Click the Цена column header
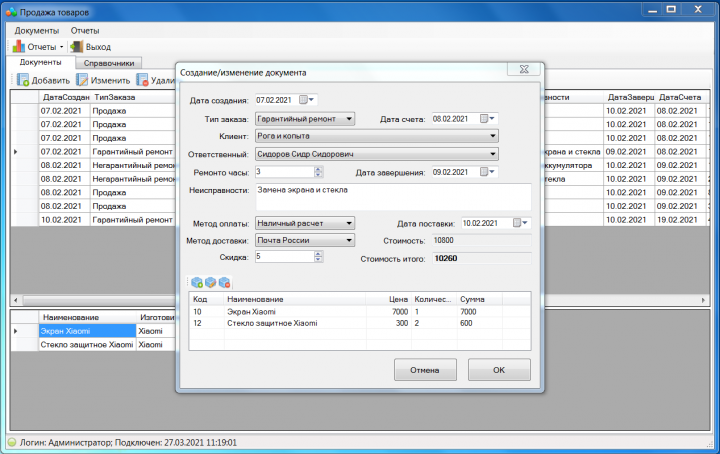This screenshot has height=454, width=720. click(x=389, y=299)
